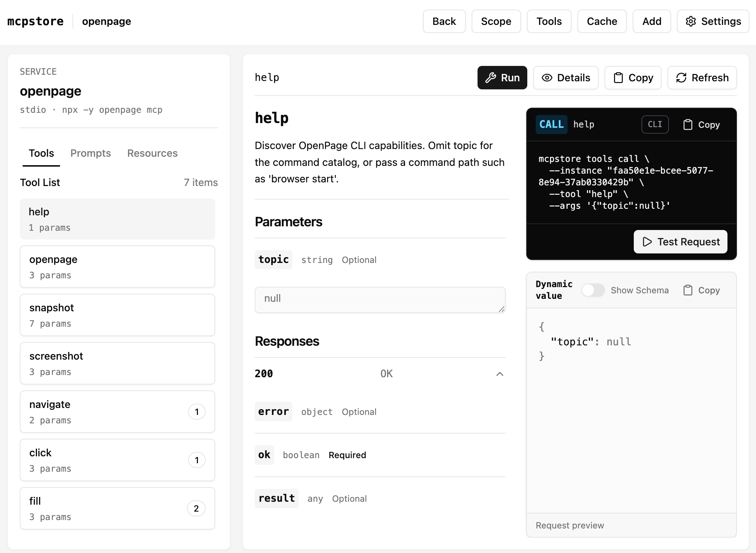Click the topic parameter name tag
The width and height of the screenshot is (756, 553).
273,260
